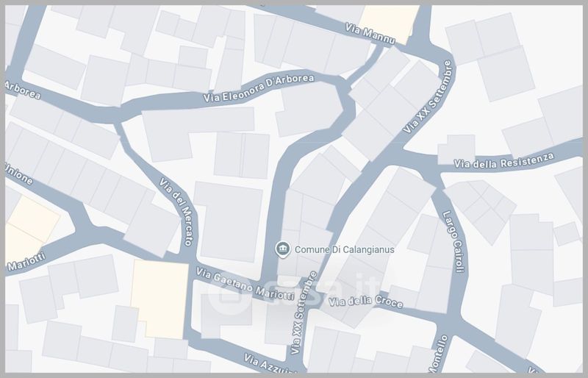Click the Via XX Settembre label near Via Mannu
This screenshot has height=378, width=588.
click(428, 97)
